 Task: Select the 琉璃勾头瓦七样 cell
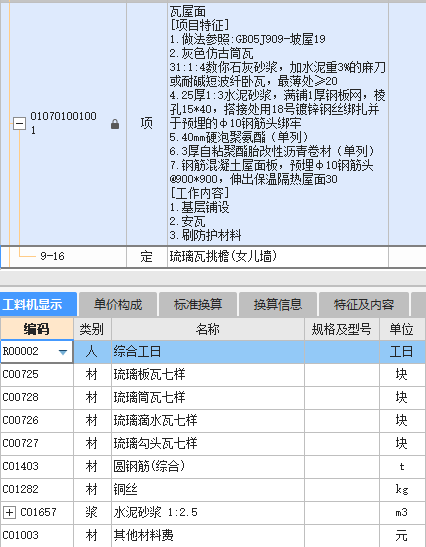click(x=208, y=444)
